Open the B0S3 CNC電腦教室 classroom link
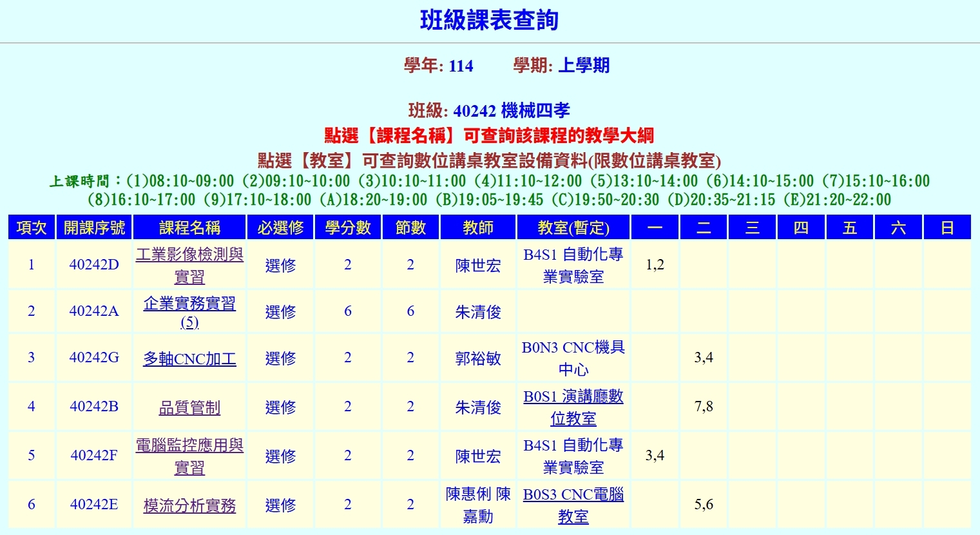The width and height of the screenshot is (980, 535). pos(573,495)
